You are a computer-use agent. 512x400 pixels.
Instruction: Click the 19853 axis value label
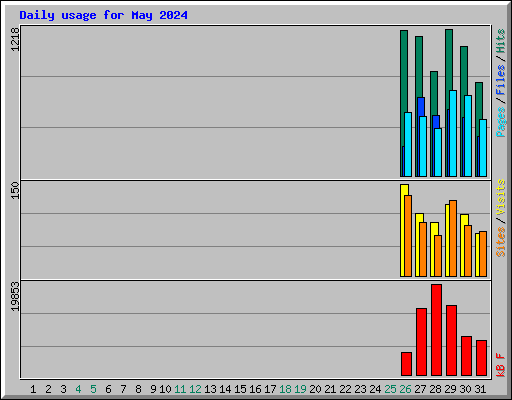coord(15,297)
